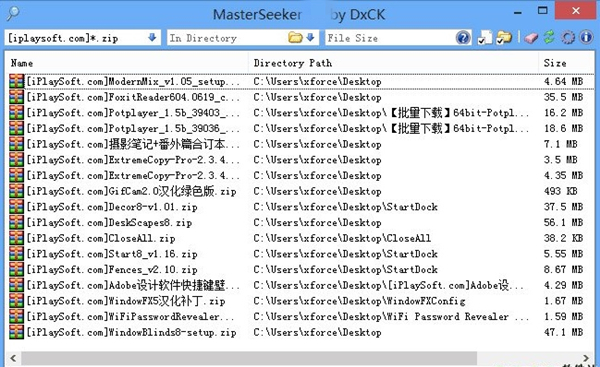Click the magnifier app icon in title bar

pyautogui.click(x=13, y=14)
